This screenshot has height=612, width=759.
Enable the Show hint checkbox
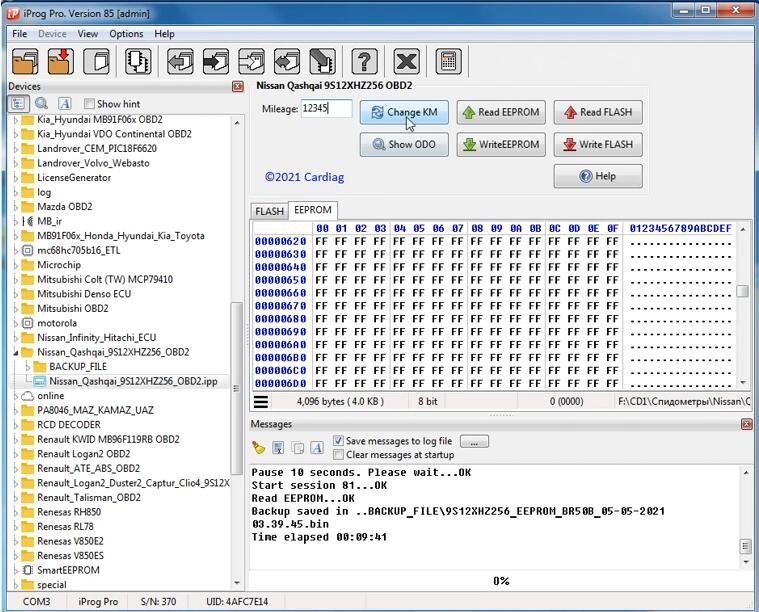(x=90, y=104)
